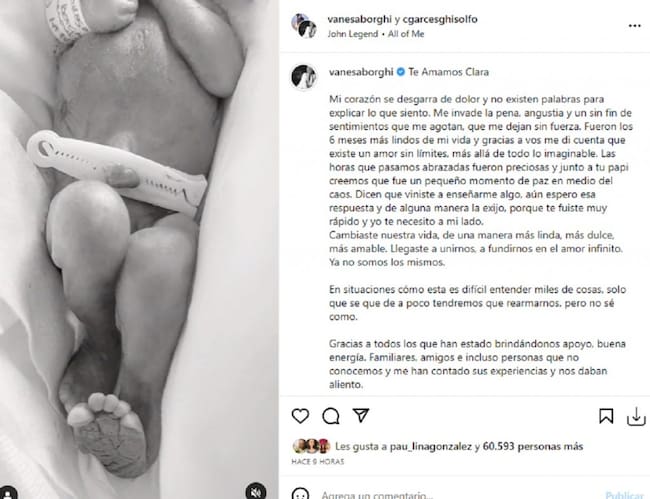This screenshot has height=499, width=650.
Task: Toggle video sound mute button
Action: pos(256,492)
